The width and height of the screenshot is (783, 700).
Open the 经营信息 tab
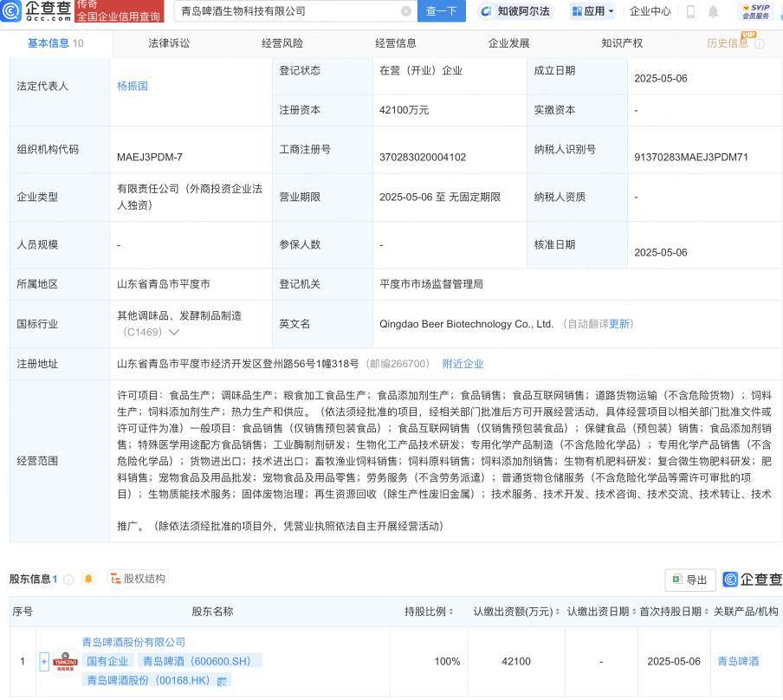point(396,43)
